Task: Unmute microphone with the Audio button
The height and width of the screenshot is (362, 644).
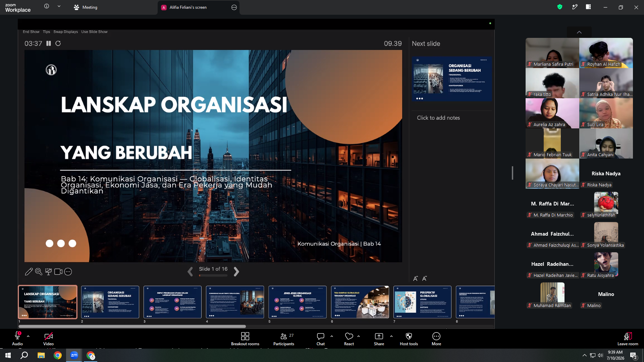Action: [x=17, y=339]
